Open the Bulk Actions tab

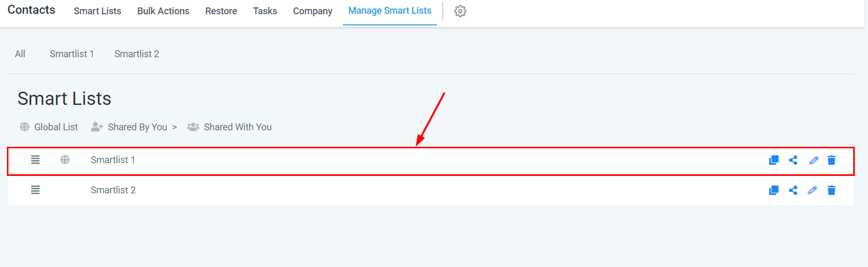(163, 11)
